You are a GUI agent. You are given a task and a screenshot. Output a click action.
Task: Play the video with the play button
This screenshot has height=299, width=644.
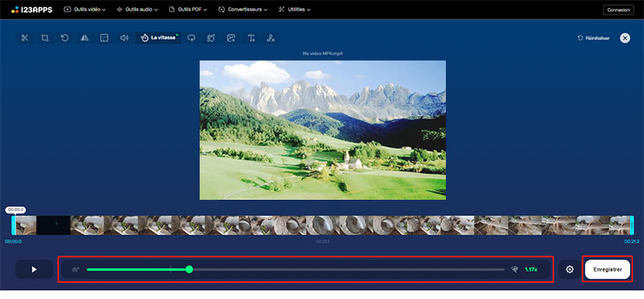pos(35,269)
